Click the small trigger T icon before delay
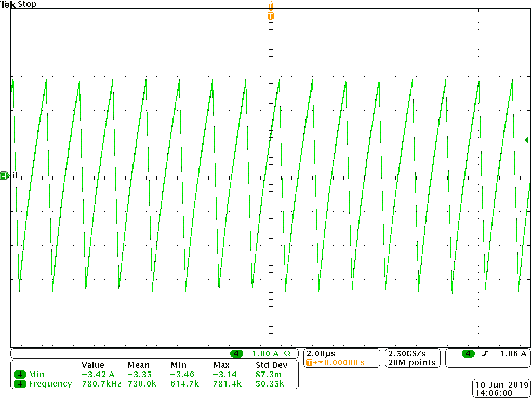The height and width of the screenshot is (399, 532). (x=309, y=363)
